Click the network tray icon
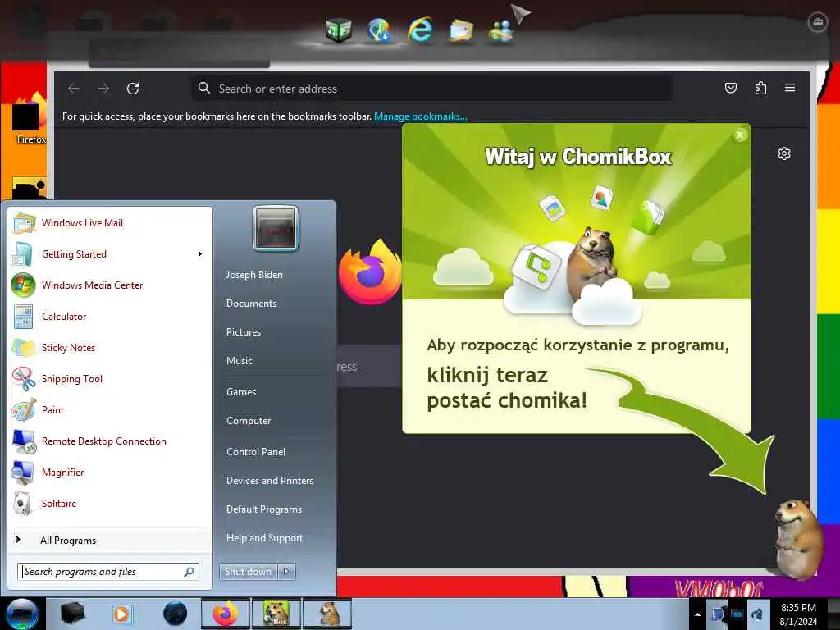 (x=737, y=614)
